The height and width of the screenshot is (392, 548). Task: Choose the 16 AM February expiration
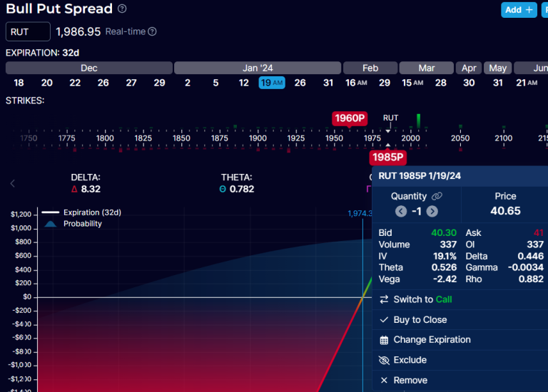pos(356,83)
